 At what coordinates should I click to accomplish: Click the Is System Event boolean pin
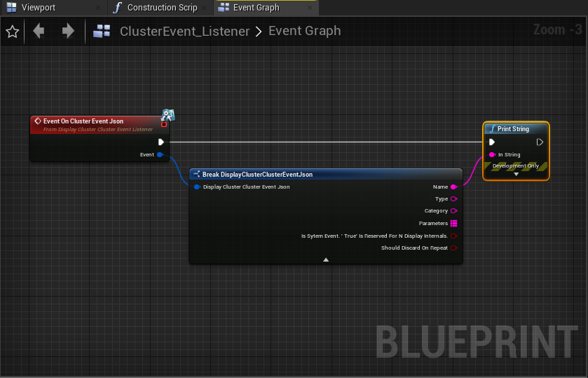coord(453,236)
